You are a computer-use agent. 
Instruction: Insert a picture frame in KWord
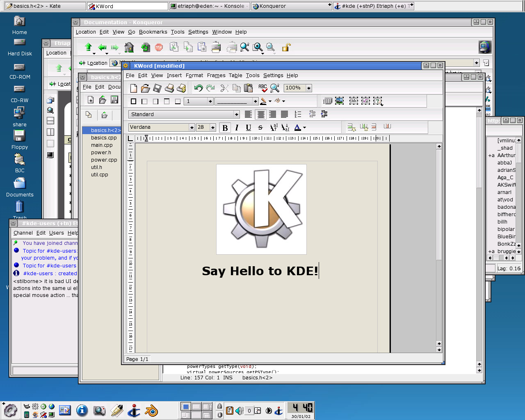click(340, 101)
